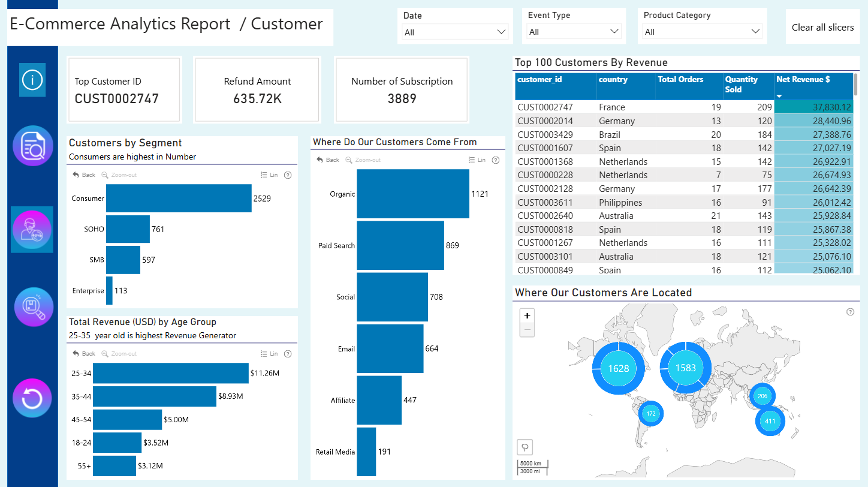This screenshot has height=487, width=868.
Task: Click the 411 customer cluster on map
Action: (x=770, y=421)
